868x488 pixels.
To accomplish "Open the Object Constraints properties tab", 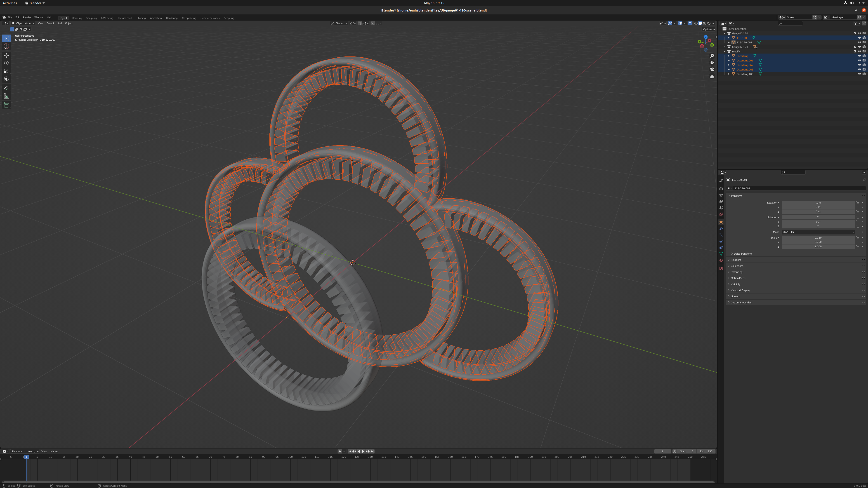I will coord(721,248).
